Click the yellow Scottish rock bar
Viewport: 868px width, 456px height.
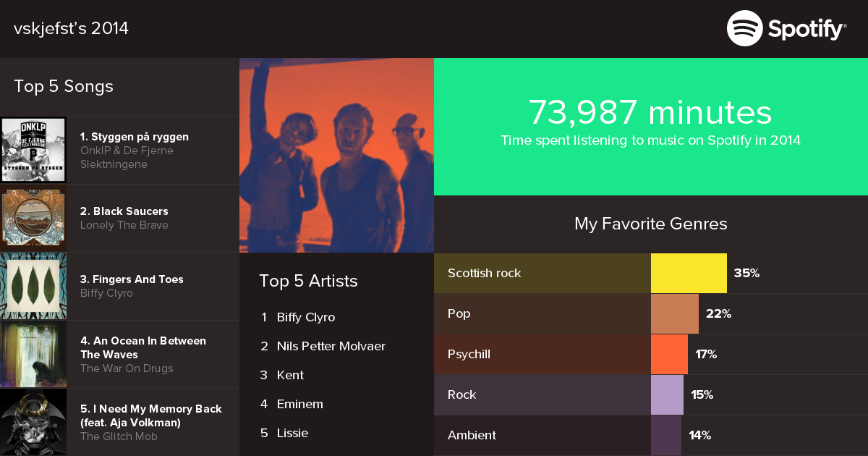689,273
